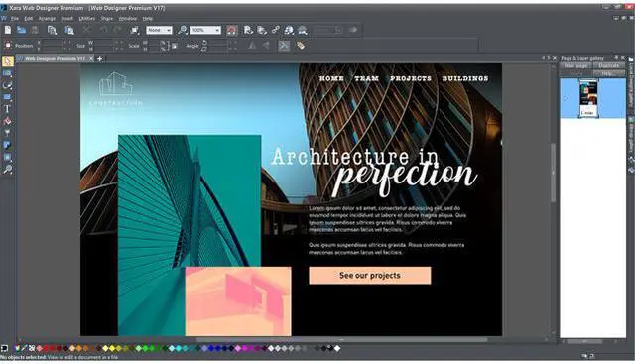Click the name tag icon in InfoBar

click(x=301, y=46)
